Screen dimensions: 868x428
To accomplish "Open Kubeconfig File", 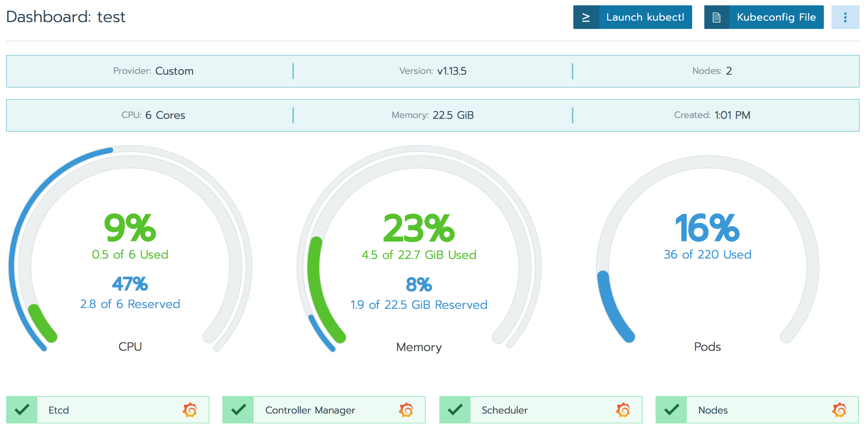I will point(776,18).
